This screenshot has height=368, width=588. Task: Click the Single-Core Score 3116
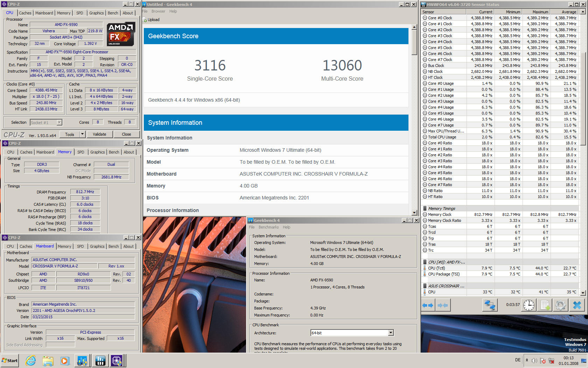pyautogui.click(x=210, y=66)
